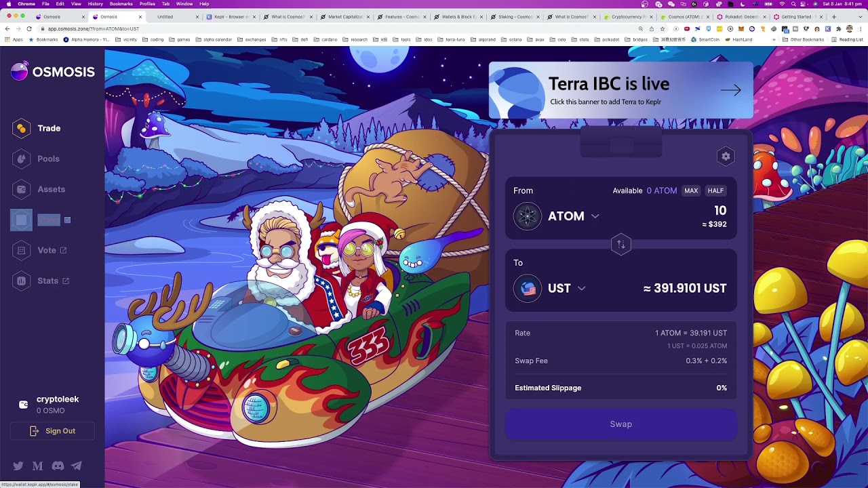Click the From amount input showing 10
The image size is (868, 488).
719,211
